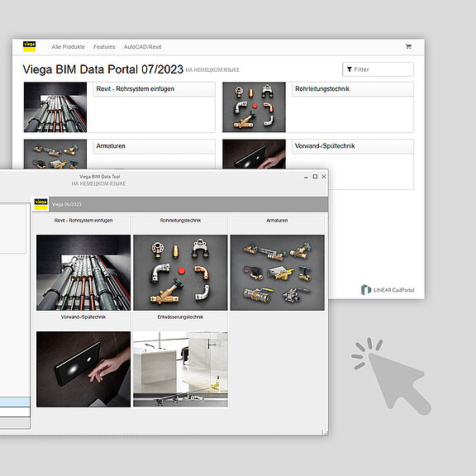Open the bathroom drainage image in Data Tool
Screen dimensions: 476x476
pyautogui.click(x=180, y=369)
